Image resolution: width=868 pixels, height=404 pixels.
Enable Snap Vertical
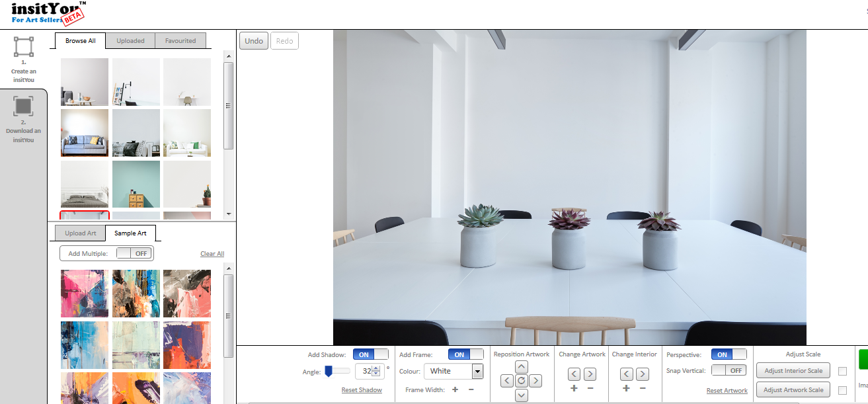coord(729,370)
